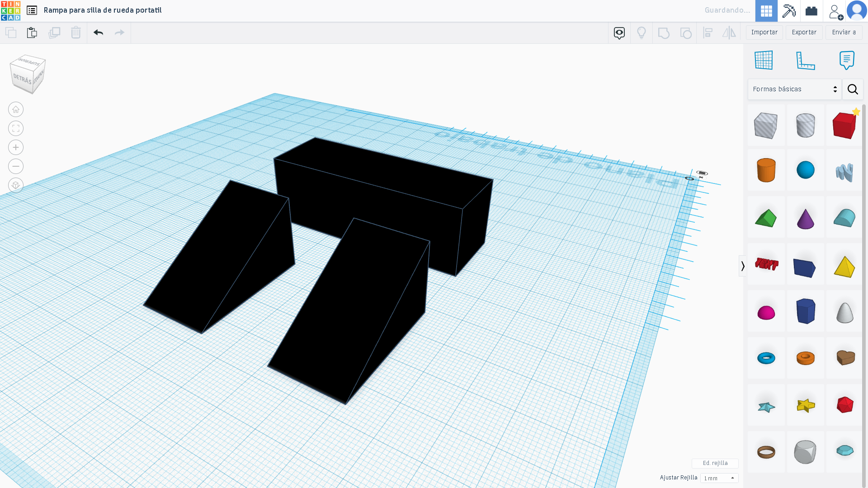Select the Scribble shape
Screen dimensions: 868x488
pos(844,172)
